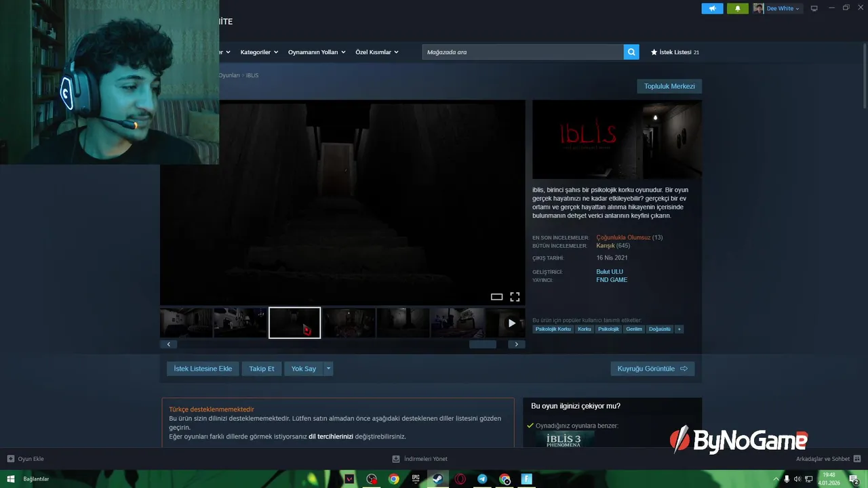This screenshot has height=488, width=868.
Task: Open İstek Listesi wishlist link
Action: click(675, 52)
